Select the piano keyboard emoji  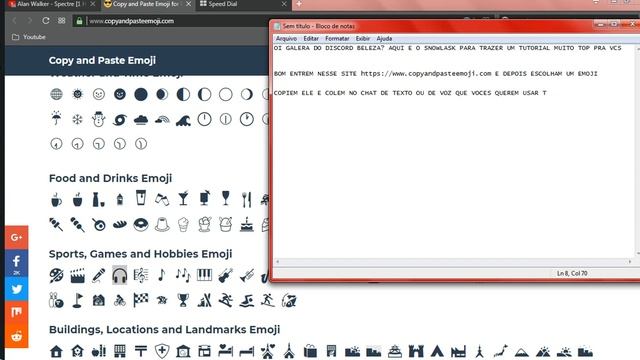tap(204, 275)
